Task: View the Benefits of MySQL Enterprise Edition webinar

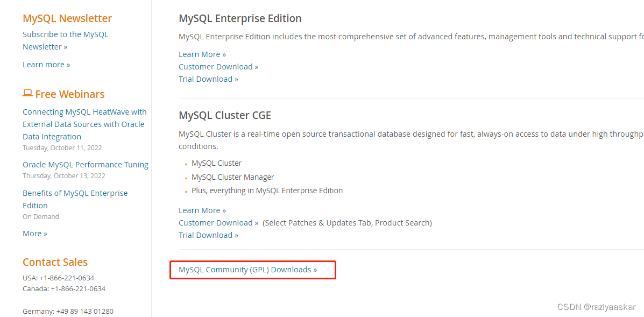Action: (75, 199)
